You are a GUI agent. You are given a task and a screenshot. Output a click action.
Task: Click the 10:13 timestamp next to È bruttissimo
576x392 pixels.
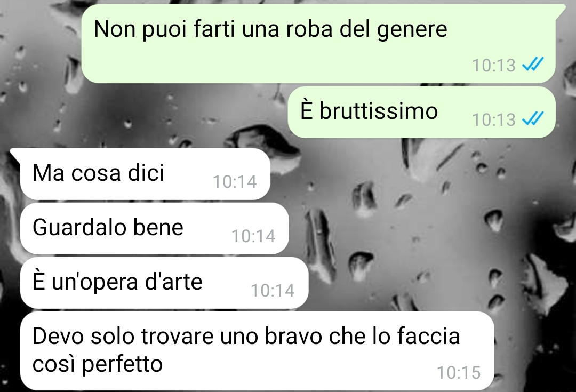[494, 120]
